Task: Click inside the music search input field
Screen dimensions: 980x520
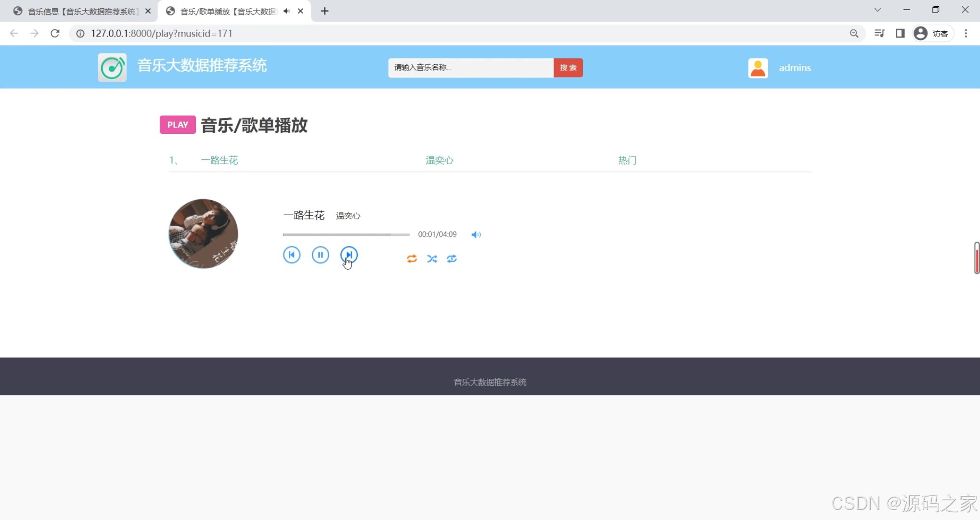Action: click(x=470, y=67)
